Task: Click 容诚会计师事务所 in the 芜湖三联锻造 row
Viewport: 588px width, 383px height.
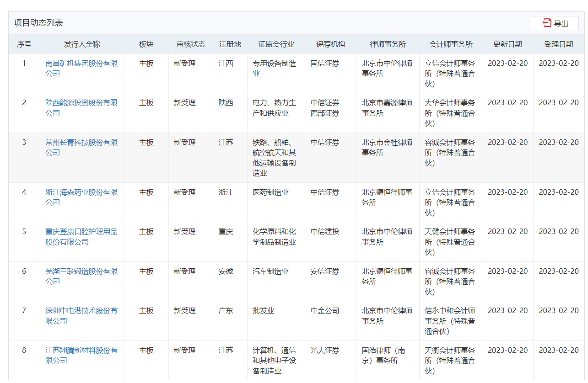Action: coord(450,282)
